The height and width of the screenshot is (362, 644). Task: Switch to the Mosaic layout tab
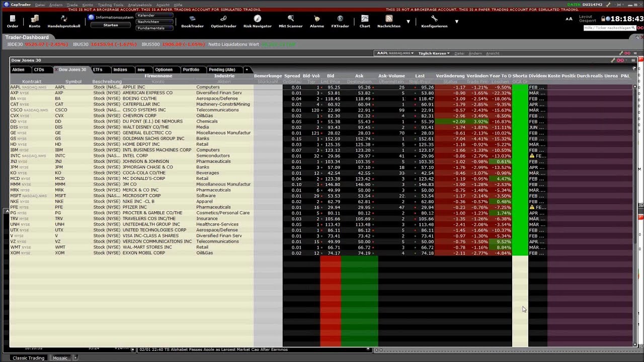(x=60, y=358)
